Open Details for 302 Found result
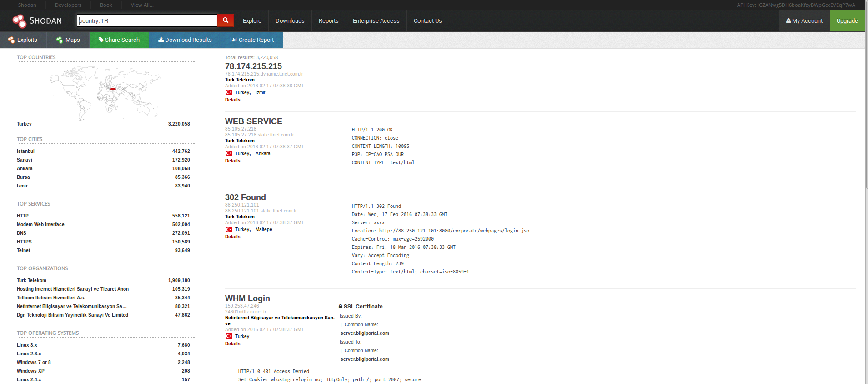The width and height of the screenshot is (868, 384). click(233, 237)
